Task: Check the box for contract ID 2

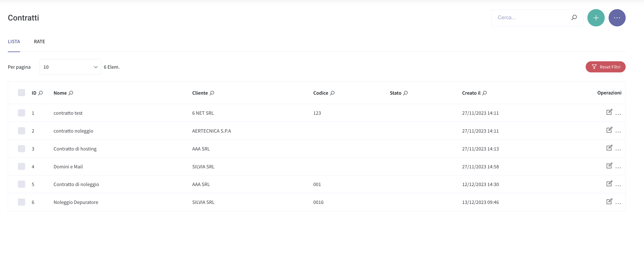Action: tap(21, 131)
